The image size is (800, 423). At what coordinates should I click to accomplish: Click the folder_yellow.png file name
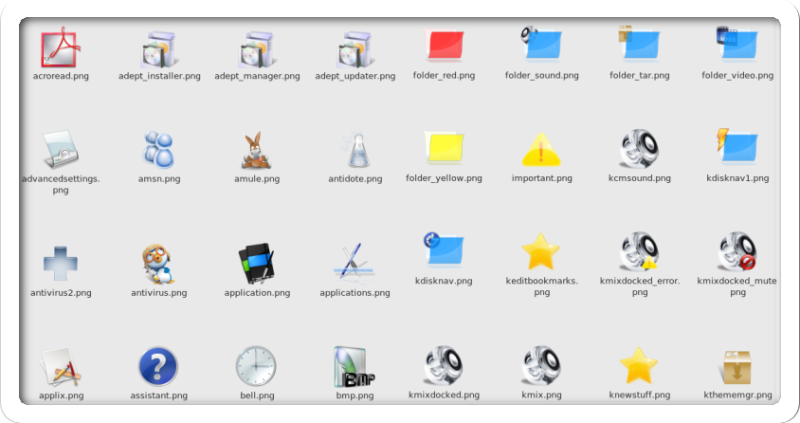pos(444,178)
